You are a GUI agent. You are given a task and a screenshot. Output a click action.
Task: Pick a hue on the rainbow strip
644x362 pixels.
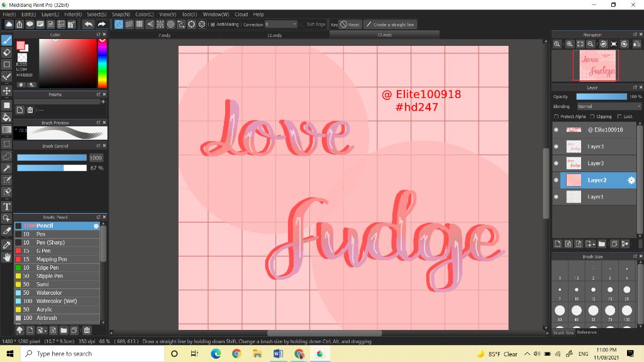[x=103, y=63]
